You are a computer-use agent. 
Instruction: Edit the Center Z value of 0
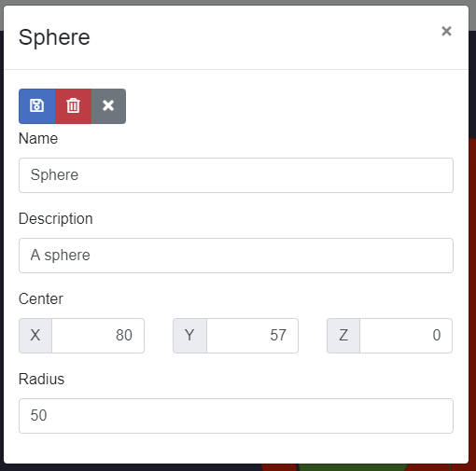(406, 336)
